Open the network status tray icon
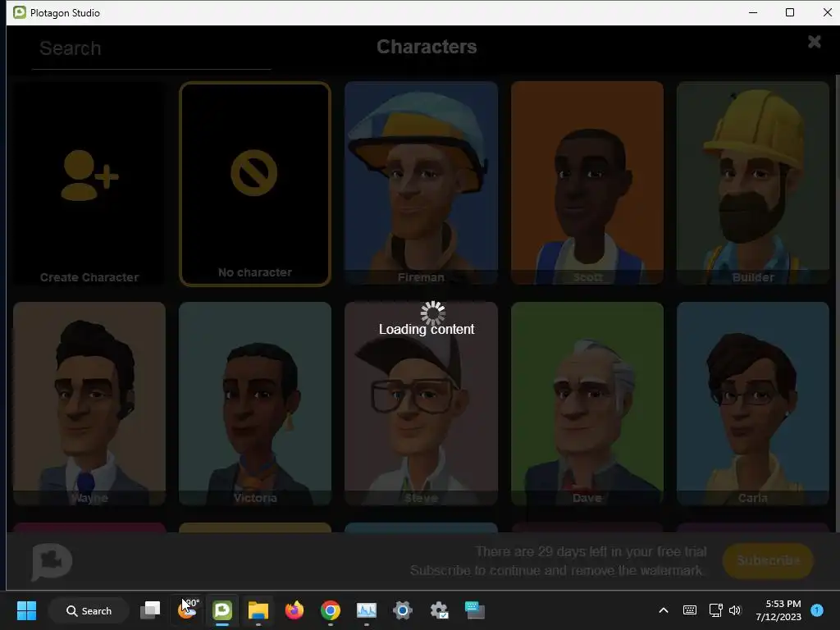840x630 pixels. click(715, 610)
